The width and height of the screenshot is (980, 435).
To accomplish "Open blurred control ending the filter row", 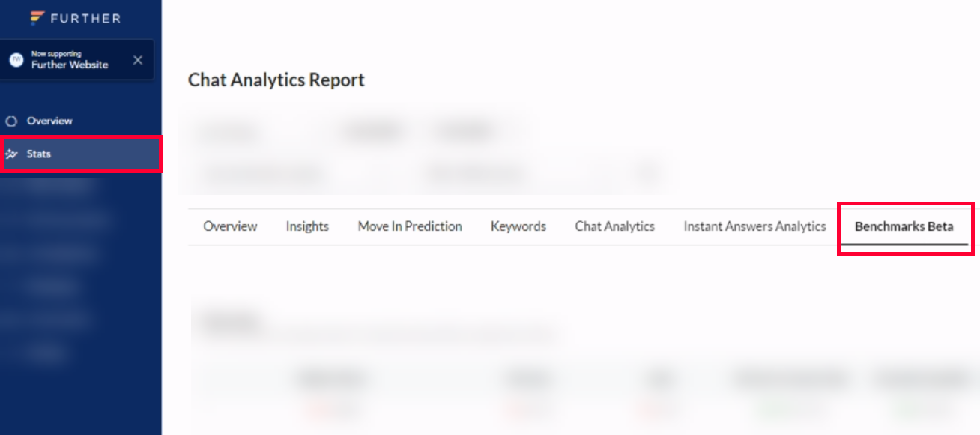I will 646,174.
